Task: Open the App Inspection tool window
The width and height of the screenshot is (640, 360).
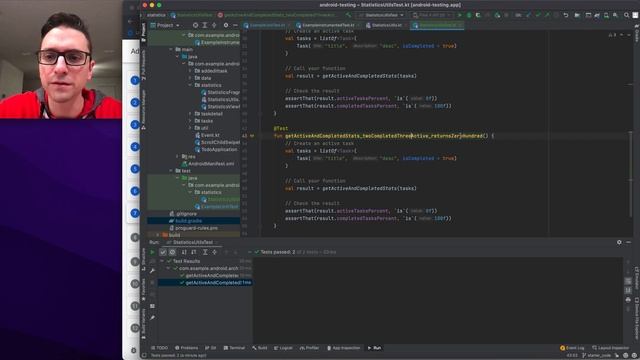Action: [344, 348]
